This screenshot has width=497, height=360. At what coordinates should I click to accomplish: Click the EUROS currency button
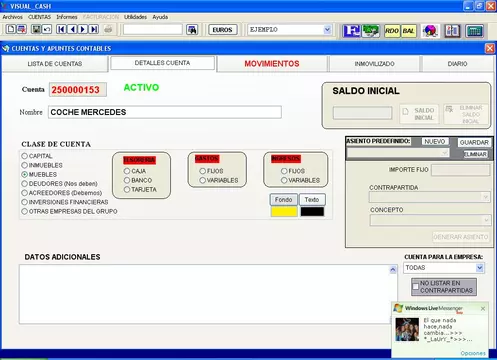222,30
